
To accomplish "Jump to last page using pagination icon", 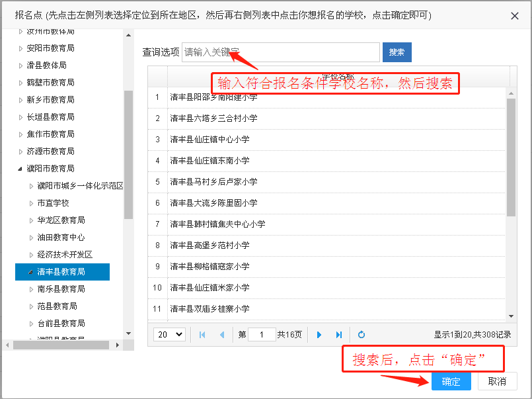I will click(x=339, y=334).
